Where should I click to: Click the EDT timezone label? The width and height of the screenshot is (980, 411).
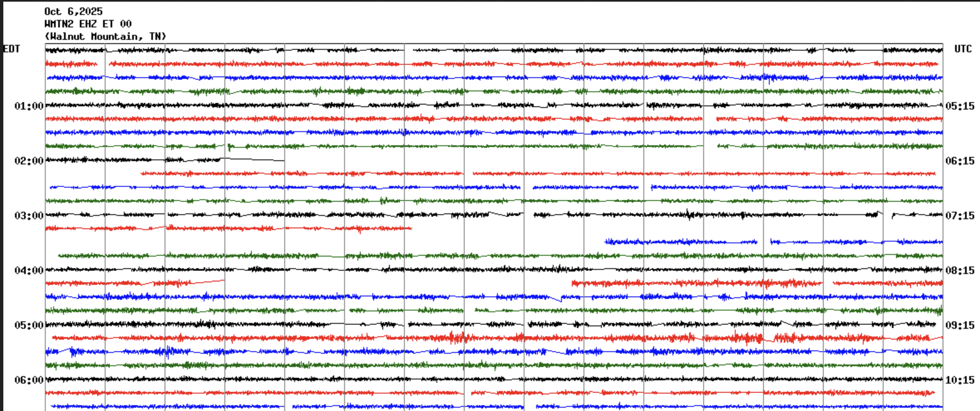point(12,49)
